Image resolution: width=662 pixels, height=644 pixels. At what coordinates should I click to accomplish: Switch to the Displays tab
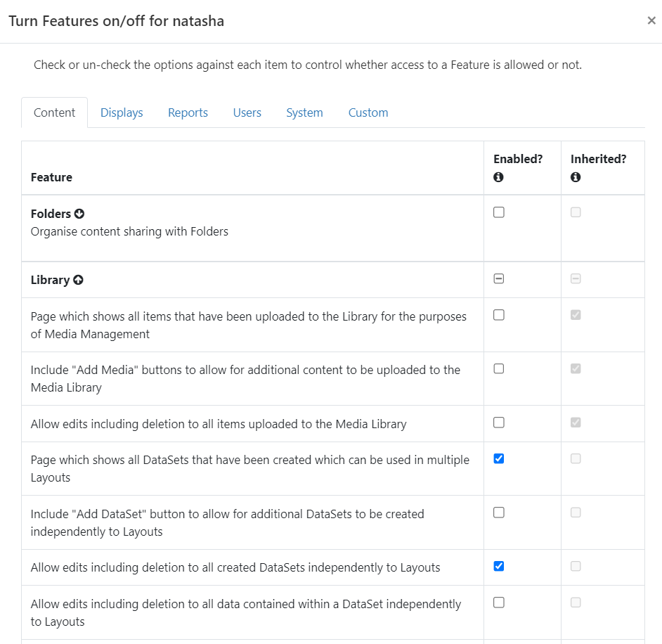pyautogui.click(x=122, y=112)
